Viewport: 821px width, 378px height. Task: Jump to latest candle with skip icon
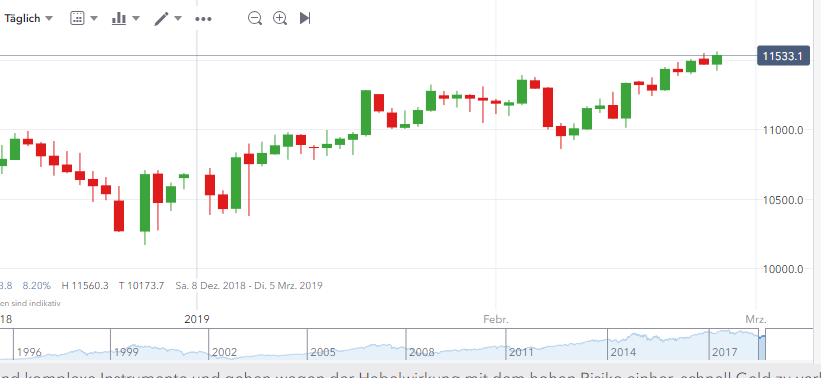click(305, 18)
